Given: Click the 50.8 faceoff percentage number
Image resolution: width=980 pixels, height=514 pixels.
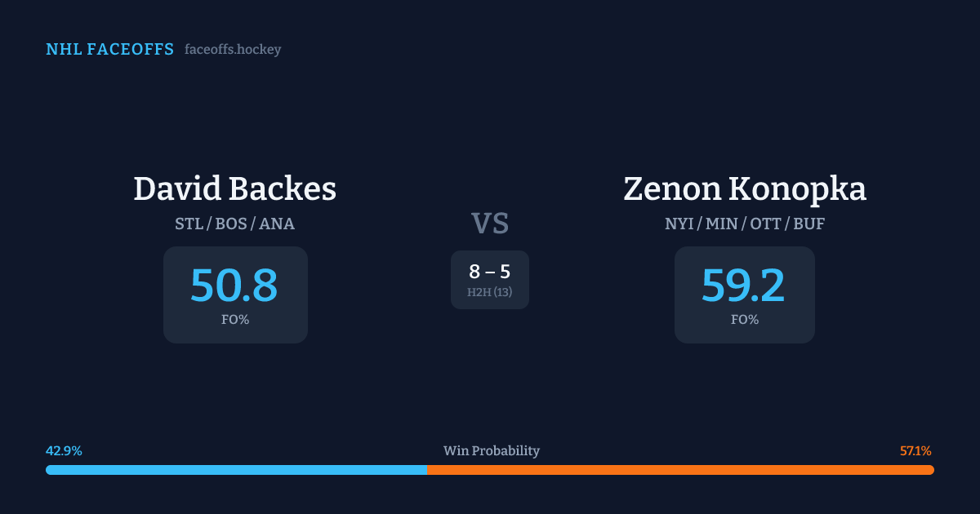Looking at the screenshot, I should 234,286.
